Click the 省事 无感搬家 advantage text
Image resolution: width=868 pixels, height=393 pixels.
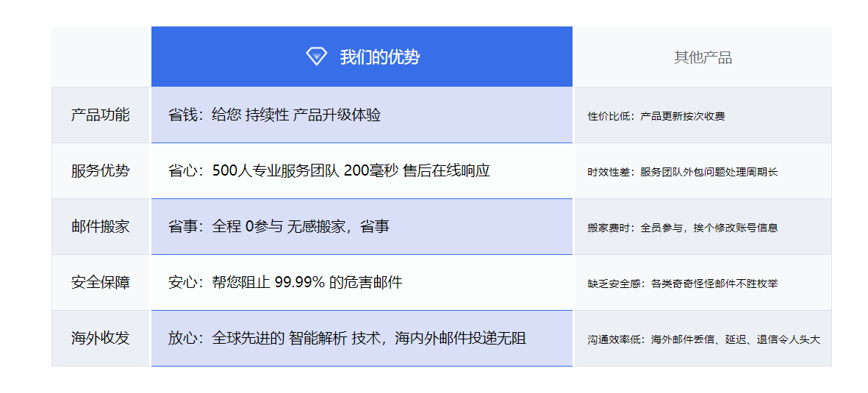(279, 227)
